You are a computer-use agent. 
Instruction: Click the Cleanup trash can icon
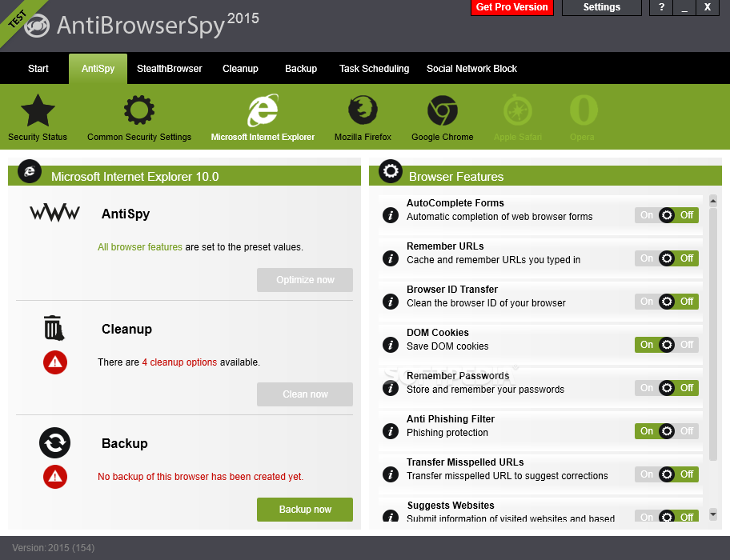pos(54,328)
